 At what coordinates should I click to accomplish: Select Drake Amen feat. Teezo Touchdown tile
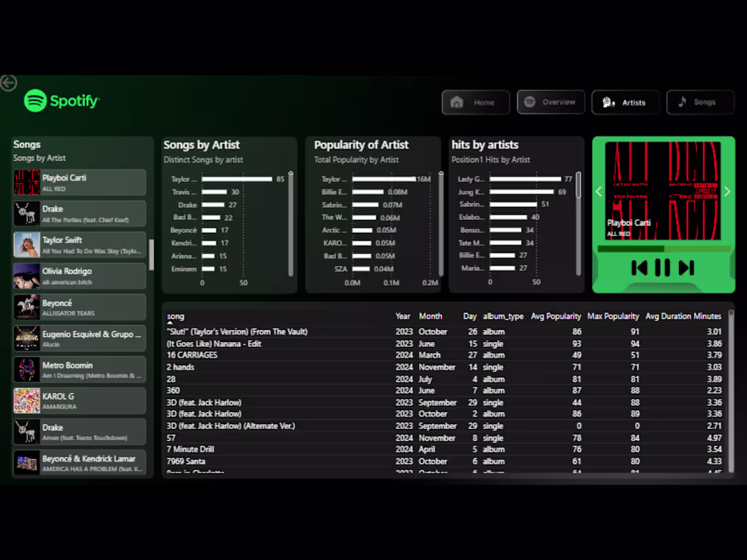pyautogui.click(x=79, y=432)
